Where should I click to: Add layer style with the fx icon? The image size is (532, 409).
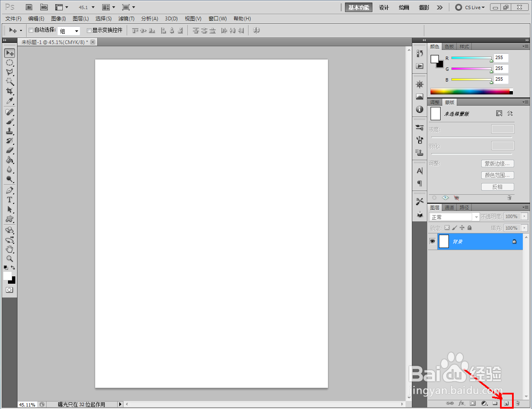[x=461, y=403]
